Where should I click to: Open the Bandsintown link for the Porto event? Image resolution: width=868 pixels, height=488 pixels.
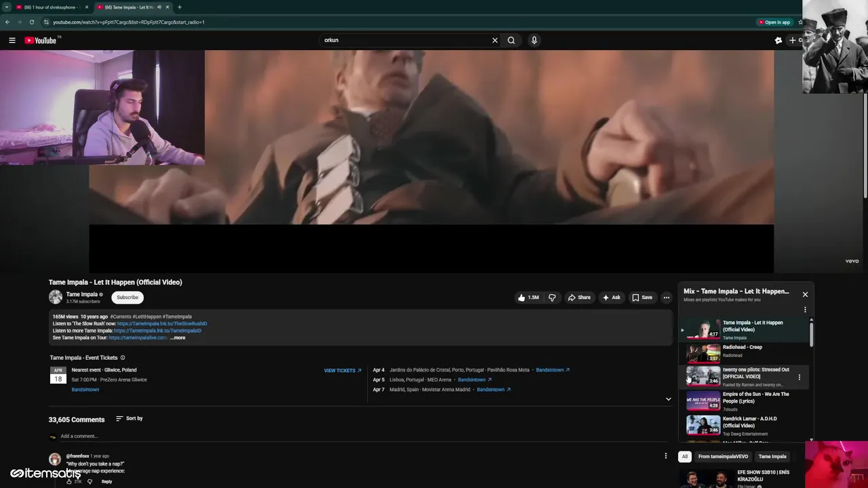pos(553,370)
